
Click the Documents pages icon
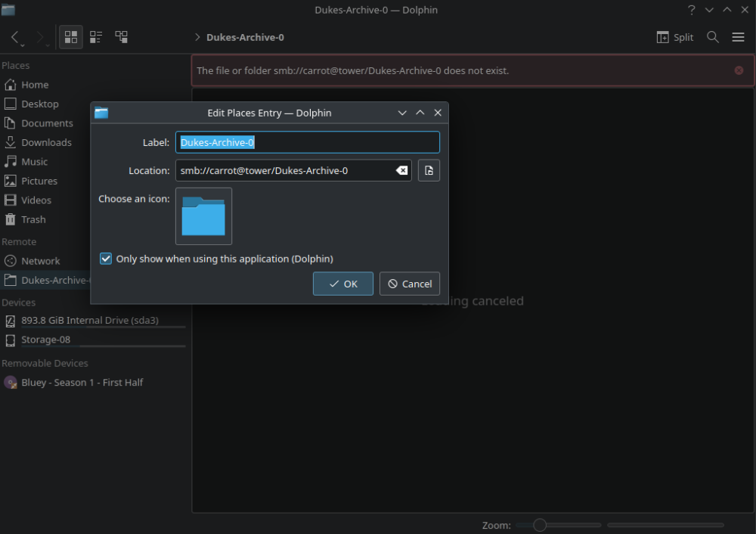point(10,123)
